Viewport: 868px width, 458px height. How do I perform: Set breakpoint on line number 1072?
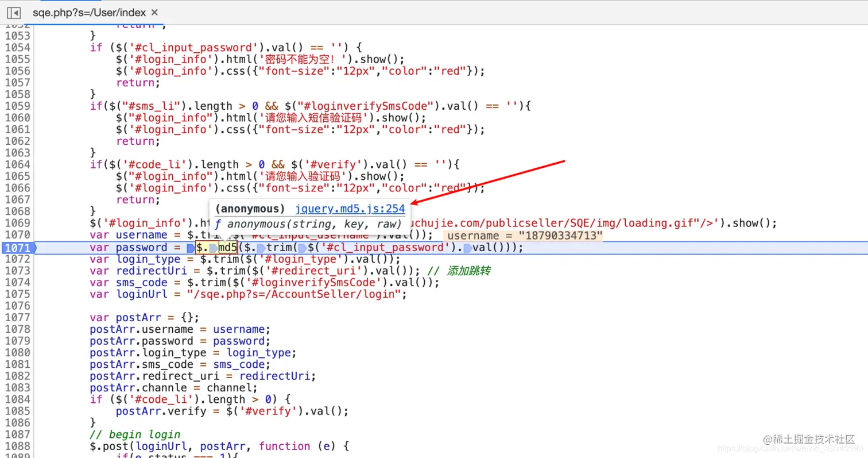click(17, 259)
